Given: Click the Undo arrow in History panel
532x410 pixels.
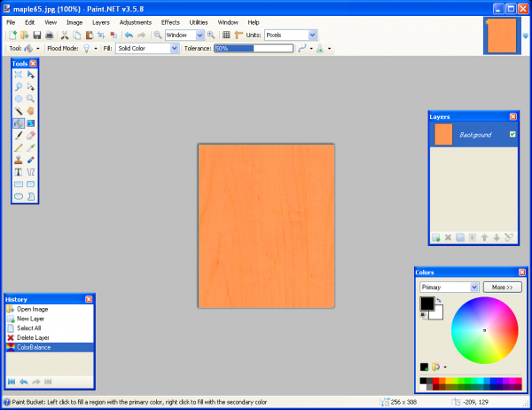Looking at the screenshot, I should pos(23,382).
